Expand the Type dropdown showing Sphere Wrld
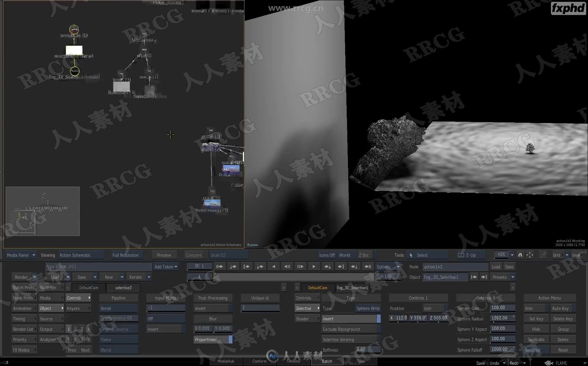 367,308
